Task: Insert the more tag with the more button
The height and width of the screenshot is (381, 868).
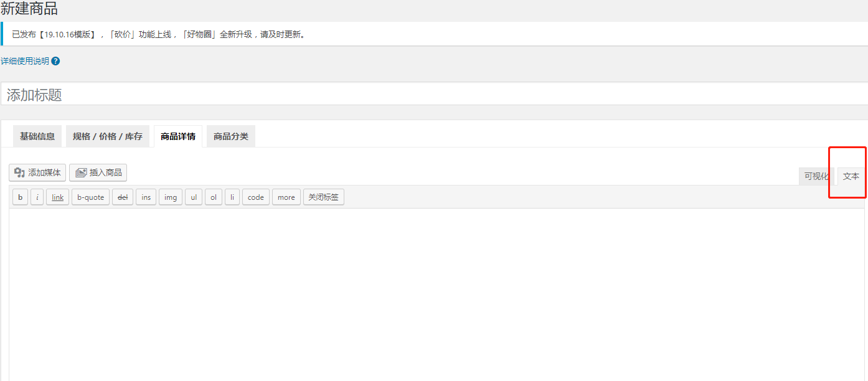Action: (286, 197)
